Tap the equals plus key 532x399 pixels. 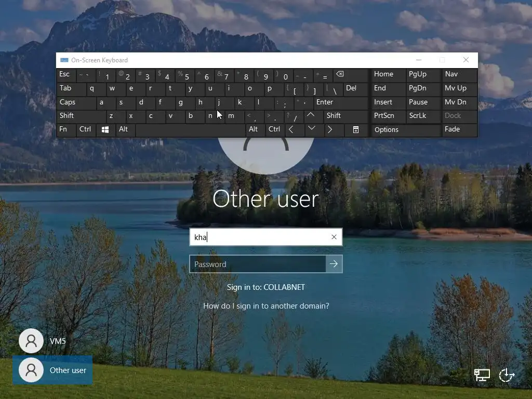click(323, 75)
